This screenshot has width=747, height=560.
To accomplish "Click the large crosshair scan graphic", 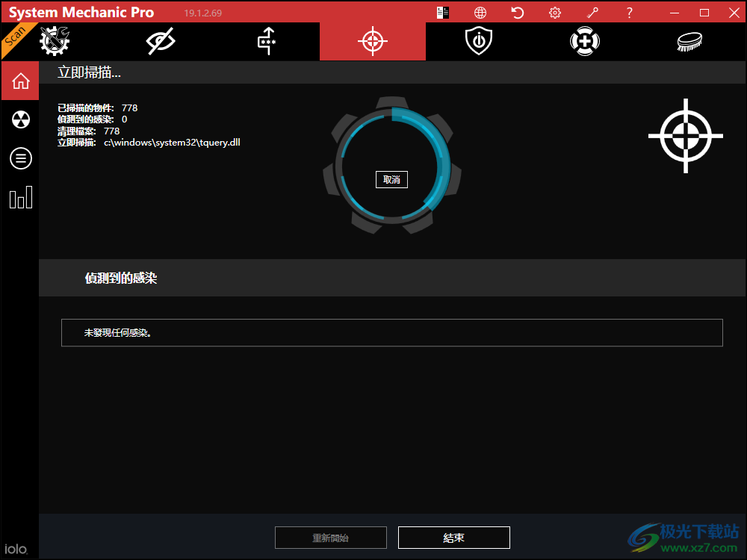I will (x=686, y=136).
